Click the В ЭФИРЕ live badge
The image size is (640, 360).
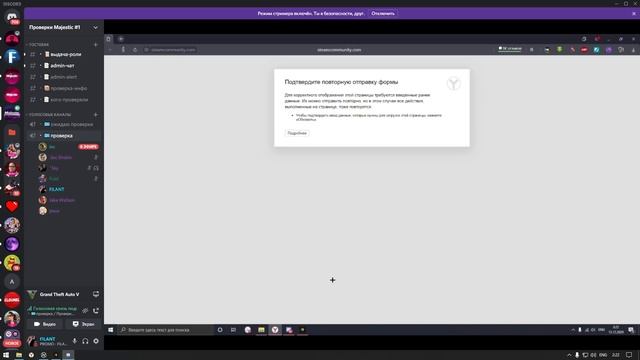[x=88, y=147]
